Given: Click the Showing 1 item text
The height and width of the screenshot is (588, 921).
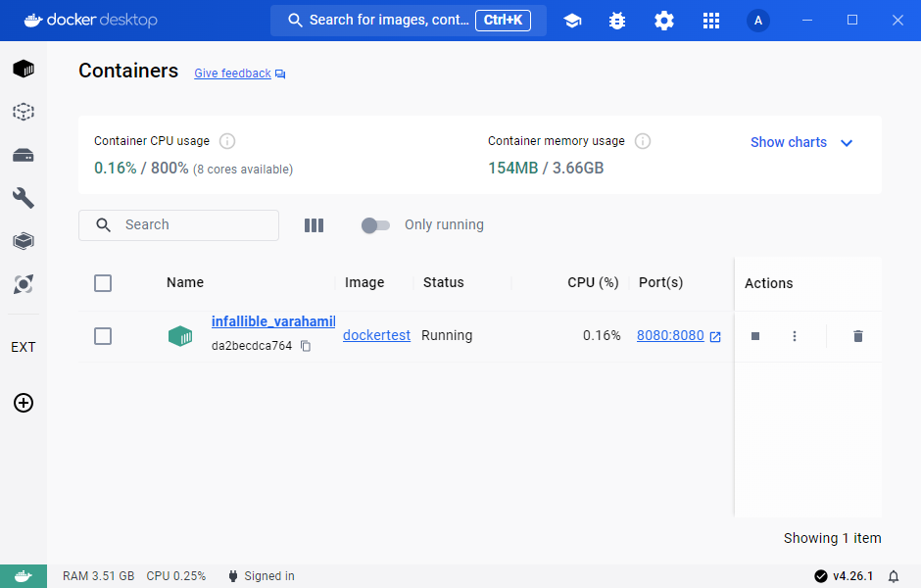Looking at the screenshot, I should tap(832, 538).
